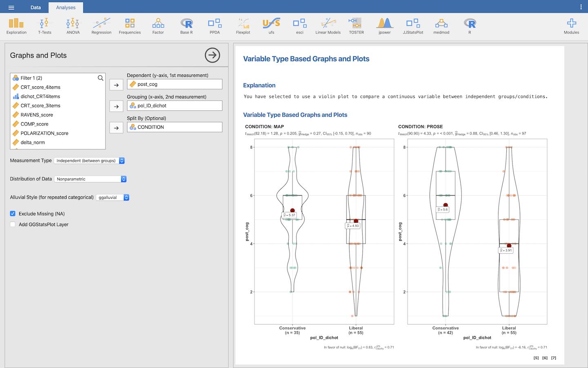Open Alluvial Style dropdown
This screenshot has width=588, height=368.
[x=113, y=197]
